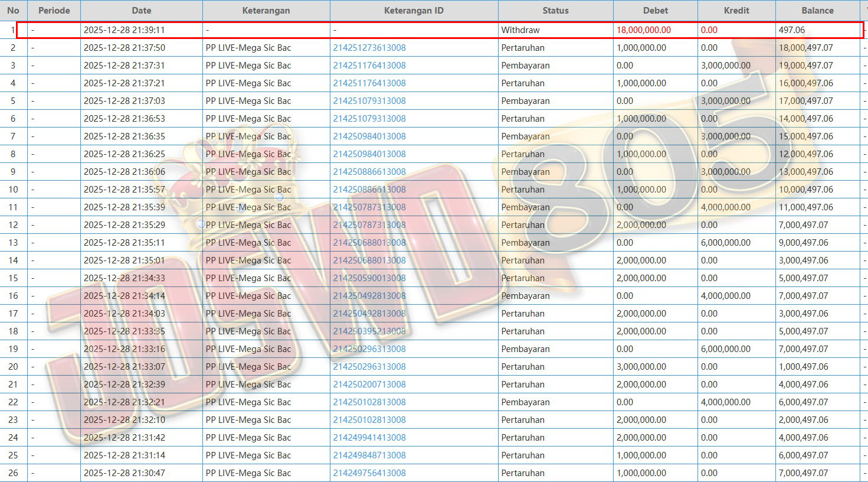Open transaction link 214251273613008

(x=369, y=48)
